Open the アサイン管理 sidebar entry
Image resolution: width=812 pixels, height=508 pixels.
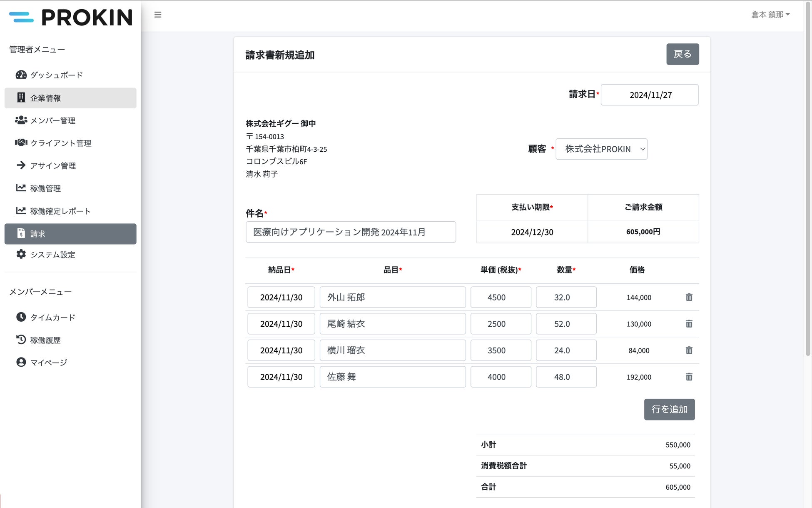point(53,165)
